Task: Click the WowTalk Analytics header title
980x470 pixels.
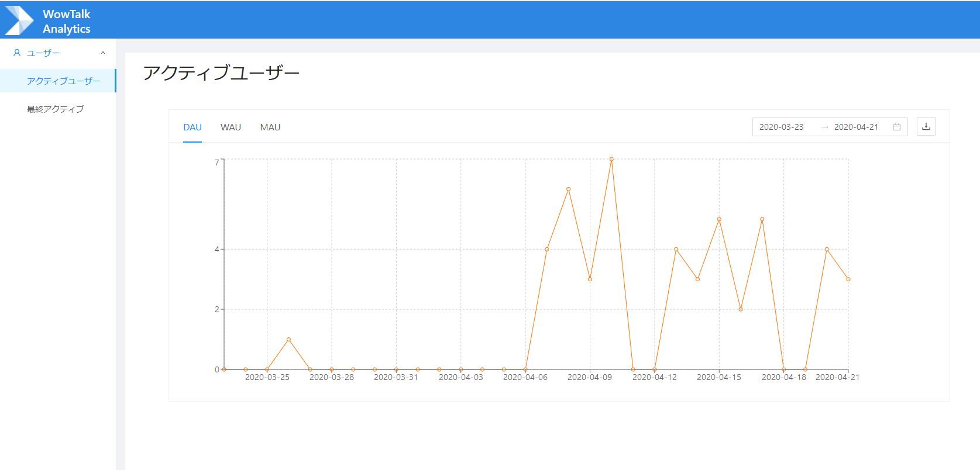Action: click(66, 21)
